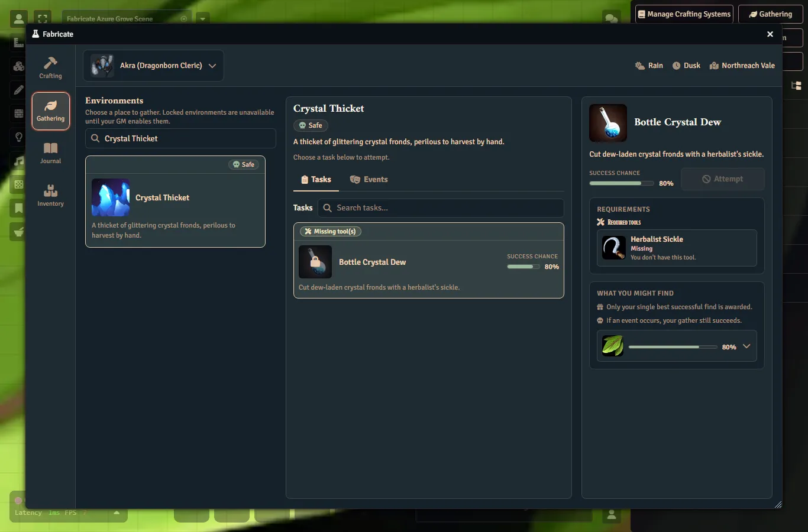Select the Foundry tile controls cubes icon
Screen dimensions: 808x532
(x=18, y=66)
